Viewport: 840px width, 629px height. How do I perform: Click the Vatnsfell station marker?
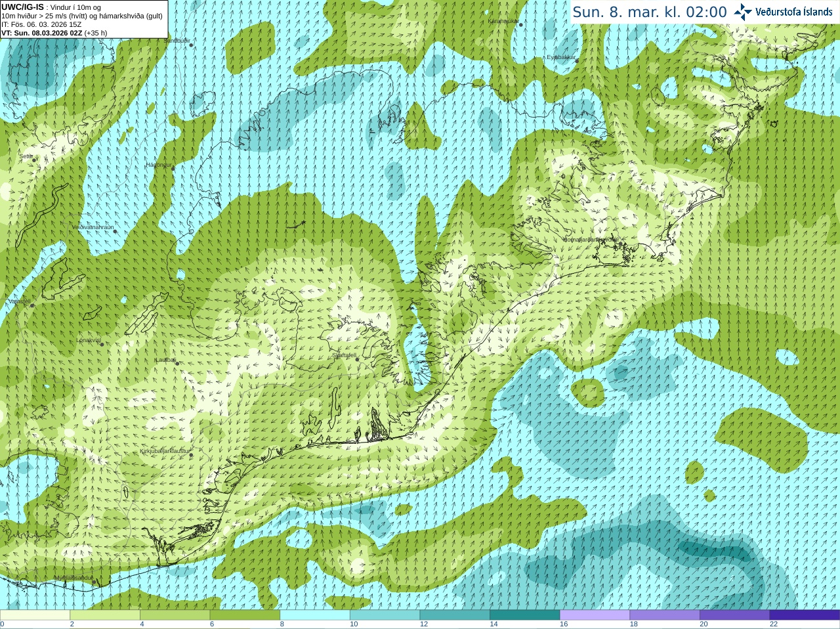tap(31, 305)
